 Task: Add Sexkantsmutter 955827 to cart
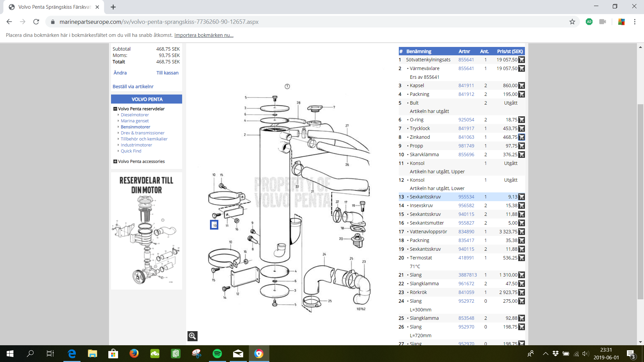tap(522, 223)
